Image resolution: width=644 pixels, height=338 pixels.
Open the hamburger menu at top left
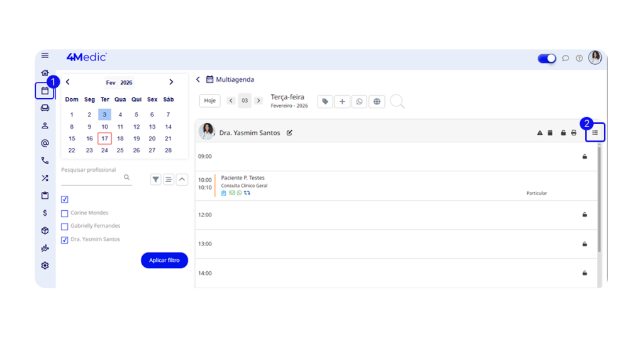pos(45,56)
